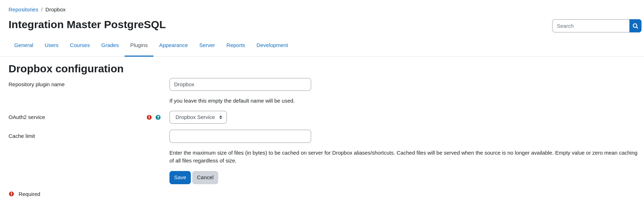
Task: Click the search magnifier icon button
Action: pyautogui.click(x=635, y=26)
